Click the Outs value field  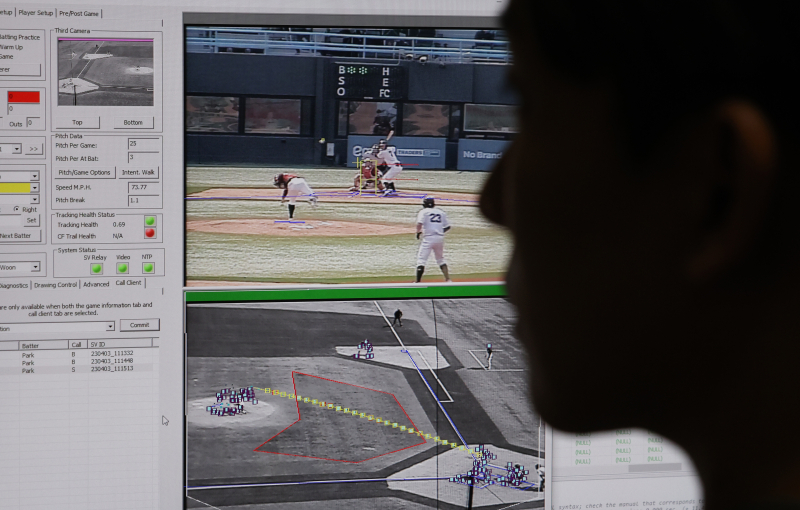33,122
